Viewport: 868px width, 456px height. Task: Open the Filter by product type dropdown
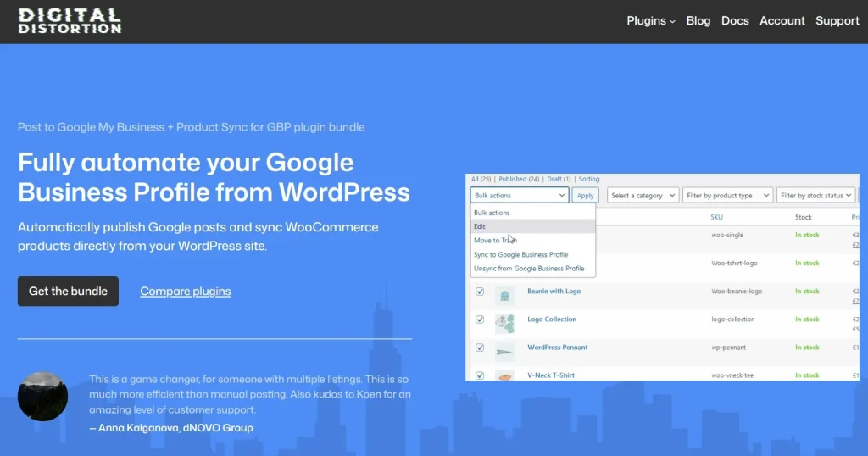727,195
